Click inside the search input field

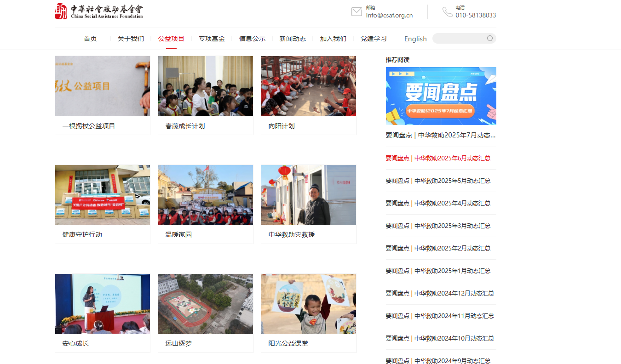(x=459, y=39)
